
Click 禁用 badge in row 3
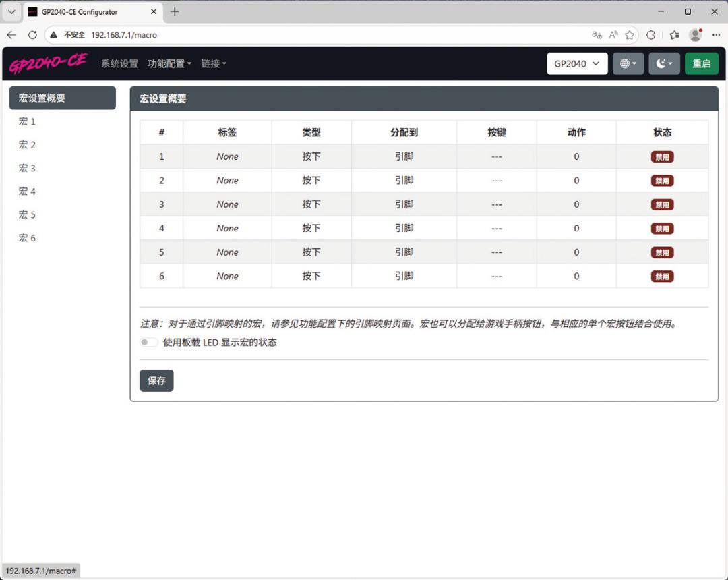click(x=662, y=205)
